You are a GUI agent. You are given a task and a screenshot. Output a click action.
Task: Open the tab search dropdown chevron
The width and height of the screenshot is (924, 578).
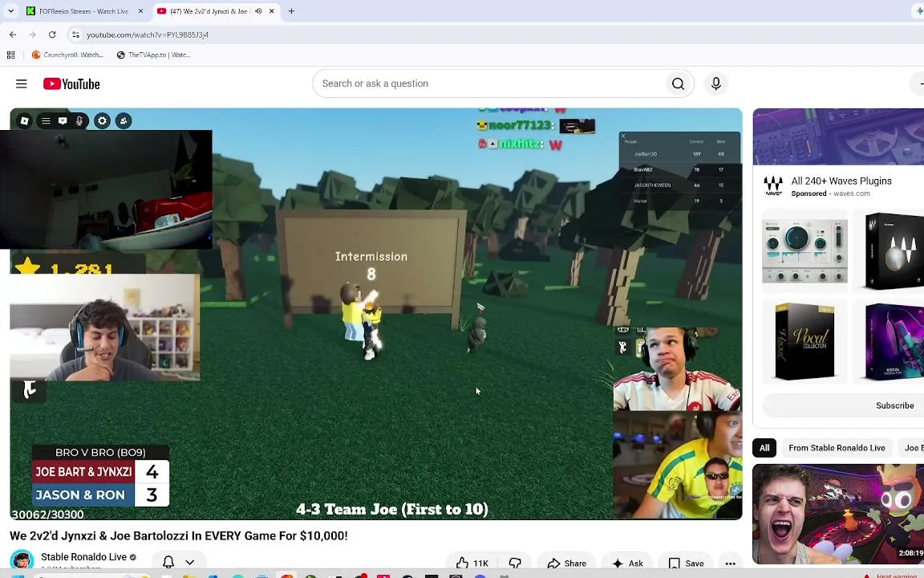pyautogui.click(x=10, y=10)
